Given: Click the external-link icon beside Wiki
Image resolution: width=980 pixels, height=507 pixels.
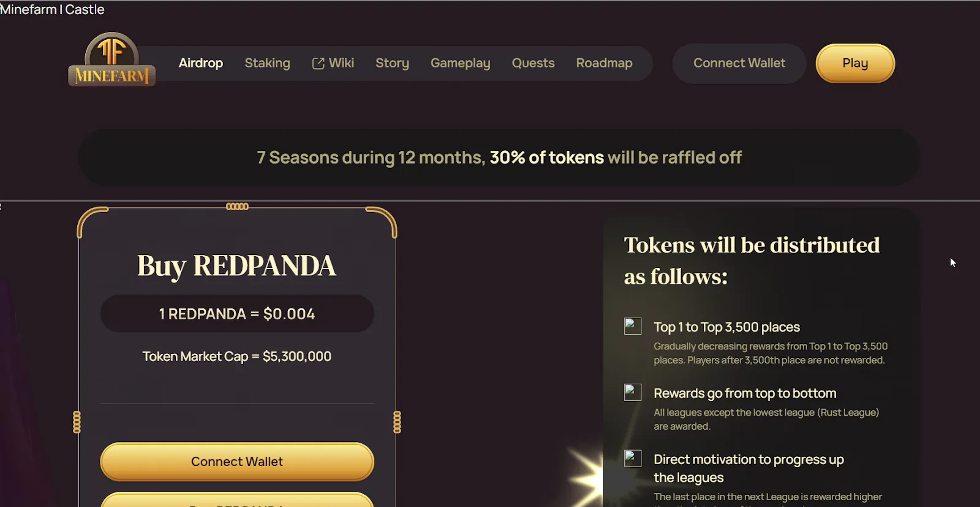Looking at the screenshot, I should click(x=318, y=63).
